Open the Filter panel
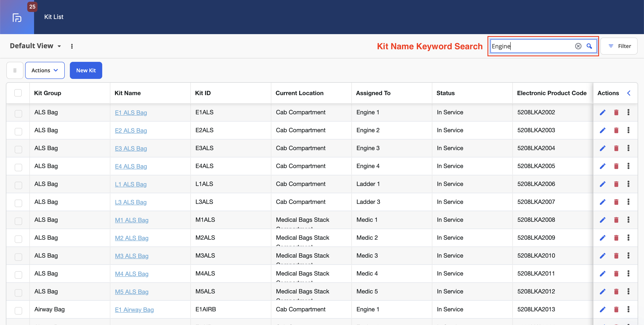This screenshot has height=325, width=644. [619, 46]
